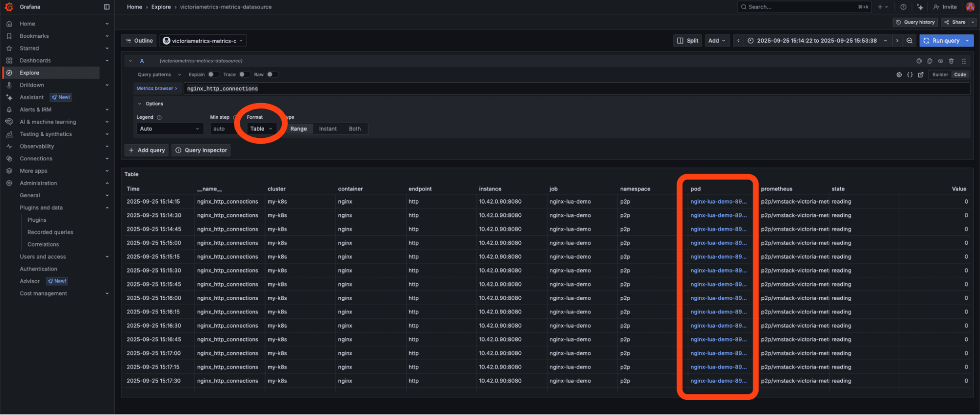The height and width of the screenshot is (415, 980).
Task: Click the Dashboards grid icon in sidebar
Action: pos(9,60)
